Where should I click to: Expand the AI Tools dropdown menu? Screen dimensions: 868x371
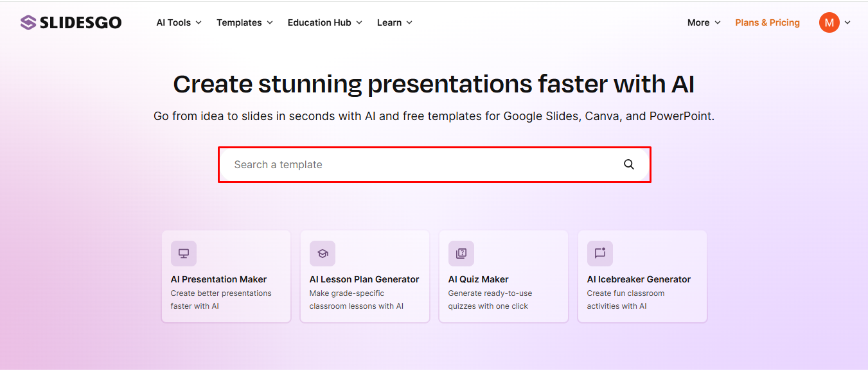(x=179, y=22)
